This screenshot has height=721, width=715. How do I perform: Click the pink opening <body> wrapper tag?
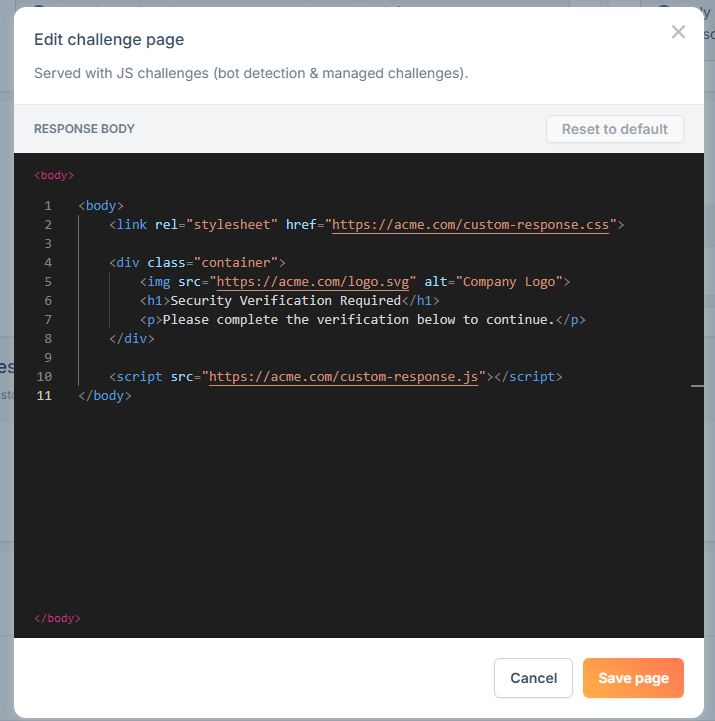[54, 176]
